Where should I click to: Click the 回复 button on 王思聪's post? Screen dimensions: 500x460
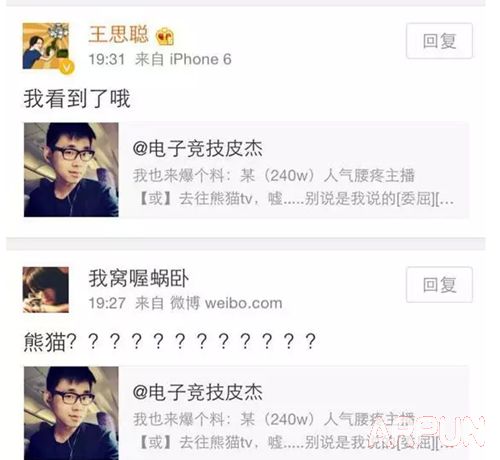pyautogui.click(x=439, y=41)
